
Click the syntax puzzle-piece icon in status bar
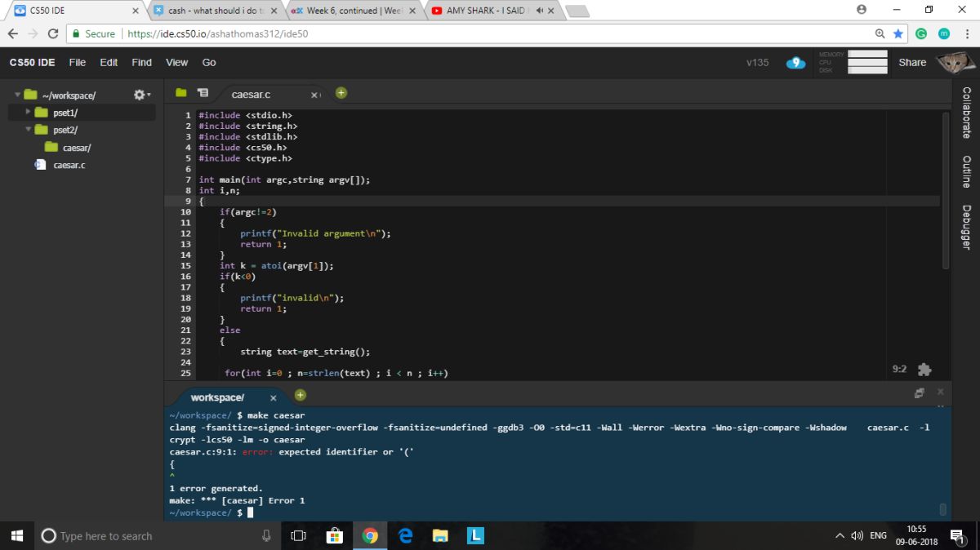(924, 370)
